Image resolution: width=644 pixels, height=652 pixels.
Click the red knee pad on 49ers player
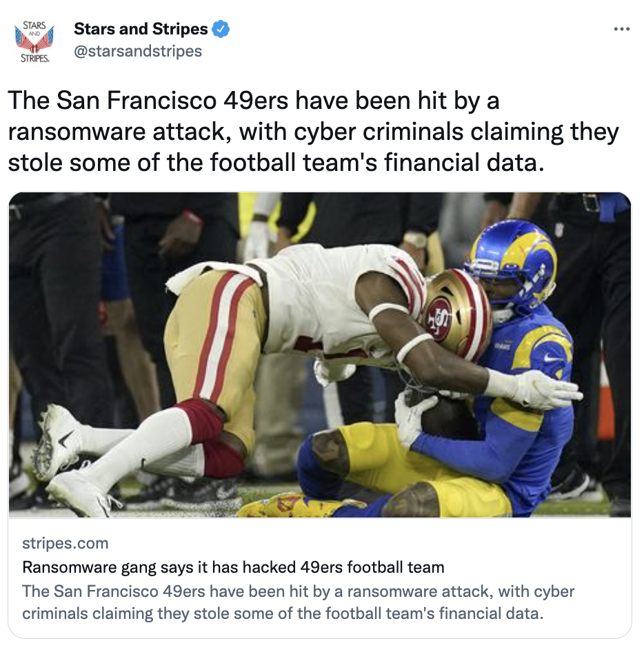pyautogui.click(x=200, y=420)
